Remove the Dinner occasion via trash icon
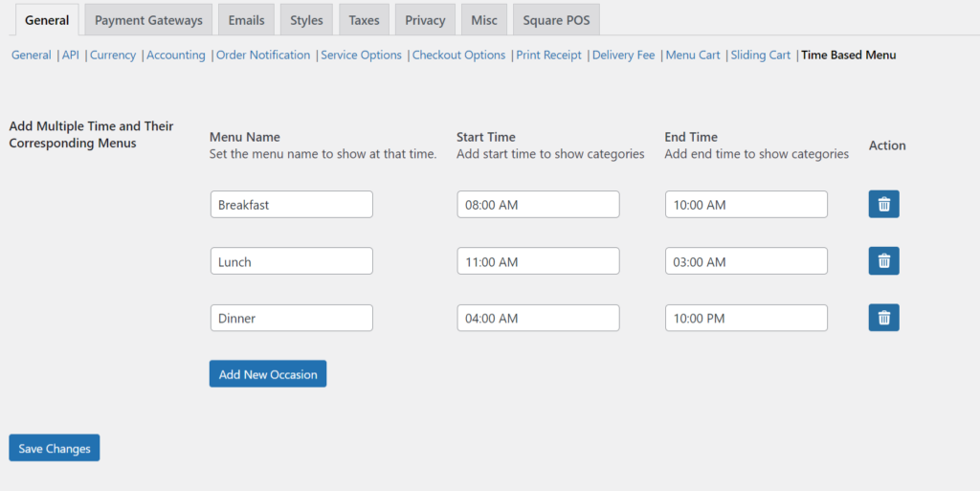Screen dimensions: 980x491 tap(883, 318)
